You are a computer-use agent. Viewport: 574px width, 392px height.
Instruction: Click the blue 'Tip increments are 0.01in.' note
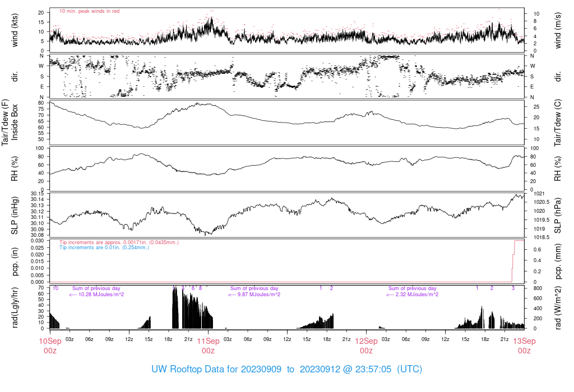[x=104, y=247]
